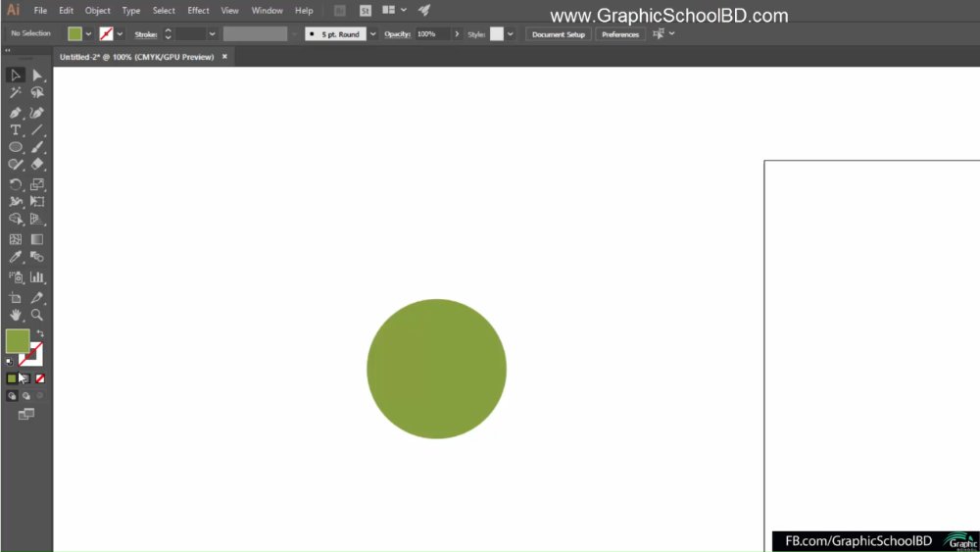Open the Effect menu
Image resolution: width=980 pixels, height=552 pixels.
coord(198,11)
